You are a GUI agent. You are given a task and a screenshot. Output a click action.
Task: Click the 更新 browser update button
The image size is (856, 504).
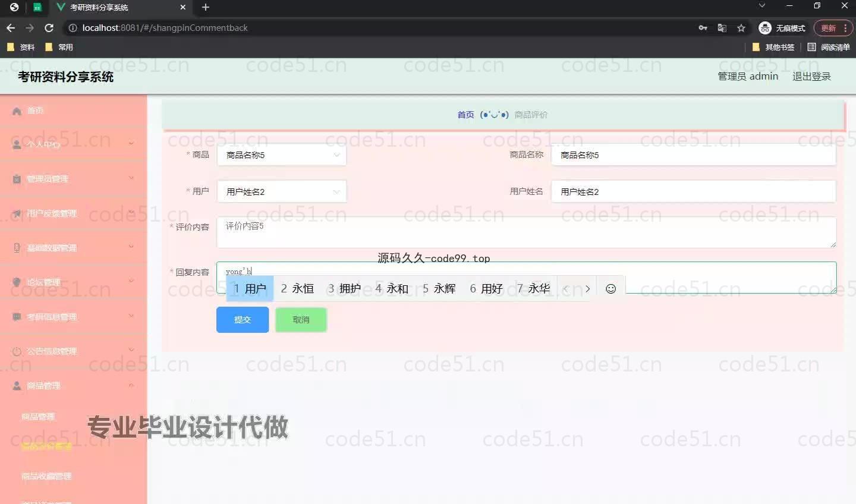833,28
